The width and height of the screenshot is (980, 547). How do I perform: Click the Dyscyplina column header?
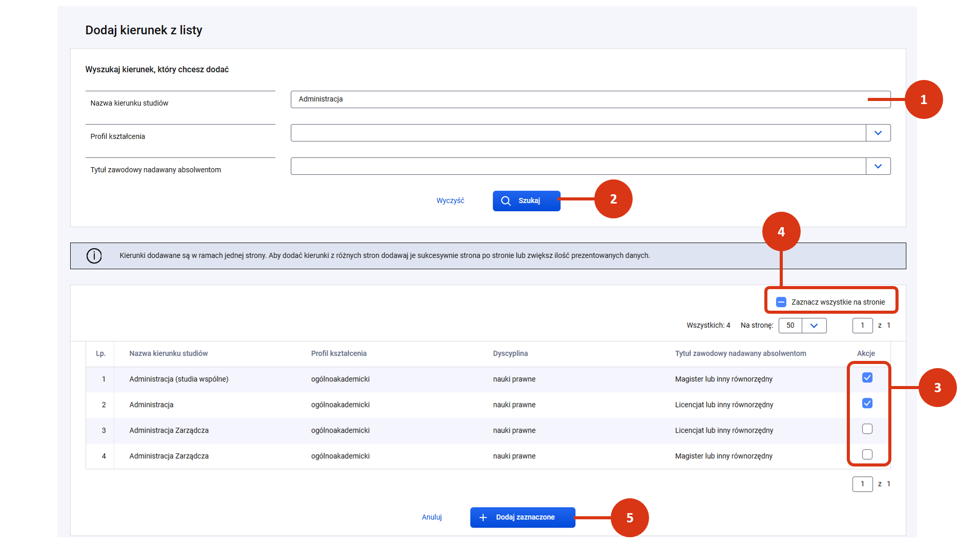(510, 354)
